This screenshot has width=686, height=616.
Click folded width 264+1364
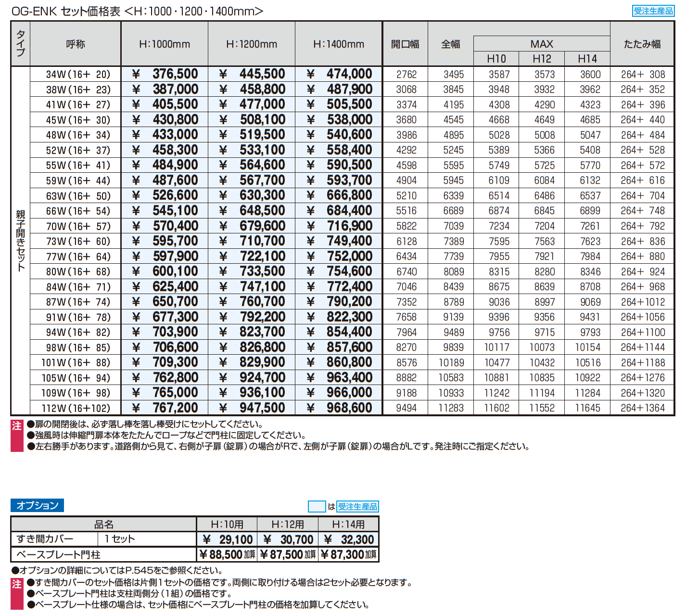[642, 408]
